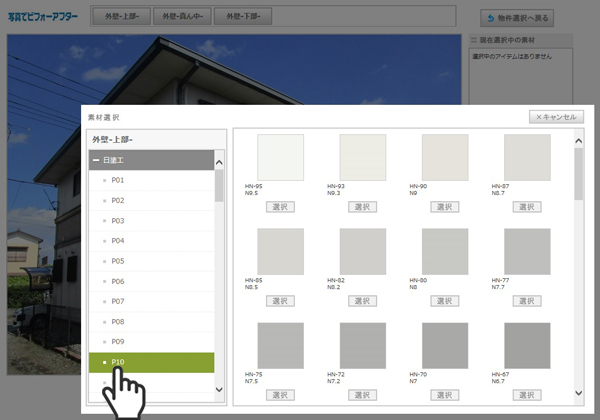Click down arrow of palette list scrollbar
Screen dimensions: 600x420
220,389
